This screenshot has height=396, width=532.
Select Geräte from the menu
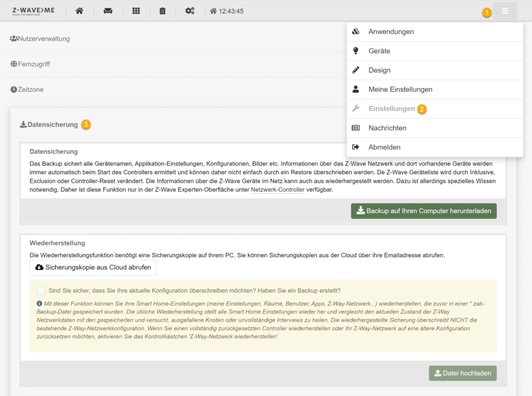[x=435, y=51]
